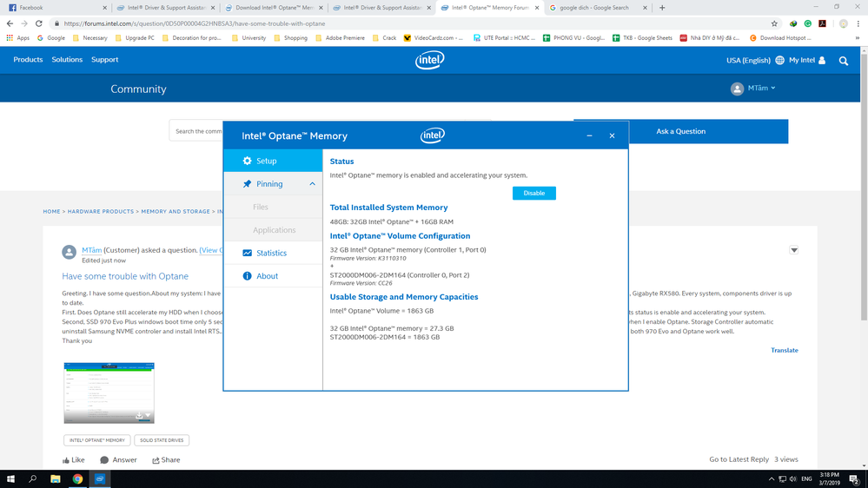Click the INTEL OPTANE MEMORY tag
The image size is (868, 488).
click(x=96, y=440)
